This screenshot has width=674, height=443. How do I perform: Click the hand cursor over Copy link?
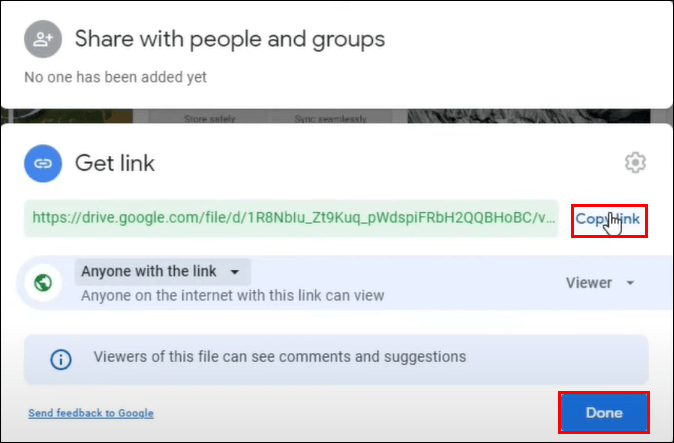613,223
